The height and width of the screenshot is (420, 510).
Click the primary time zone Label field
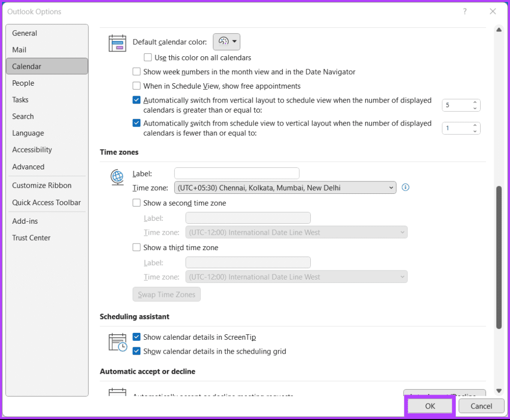pyautogui.click(x=237, y=173)
